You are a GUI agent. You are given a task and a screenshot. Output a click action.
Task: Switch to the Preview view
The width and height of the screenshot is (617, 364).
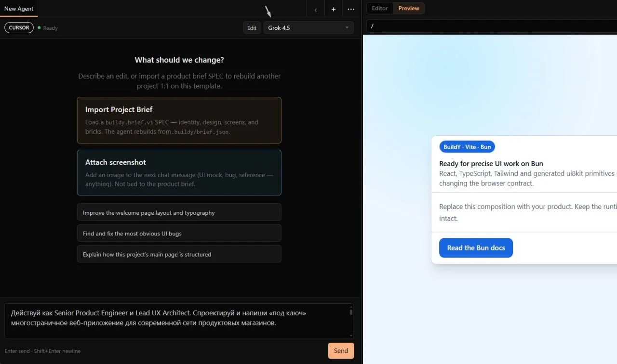point(409,8)
